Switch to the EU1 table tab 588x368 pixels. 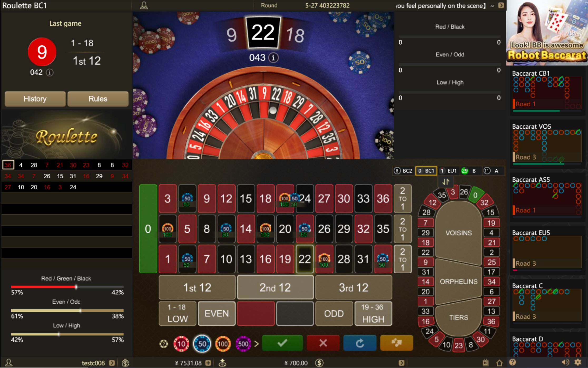pyautogui.click(x=449, y=171)
